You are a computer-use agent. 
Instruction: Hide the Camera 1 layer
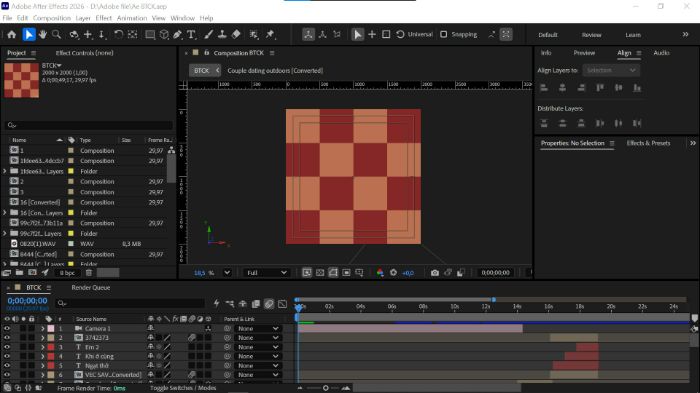click(x=7, y=328)
